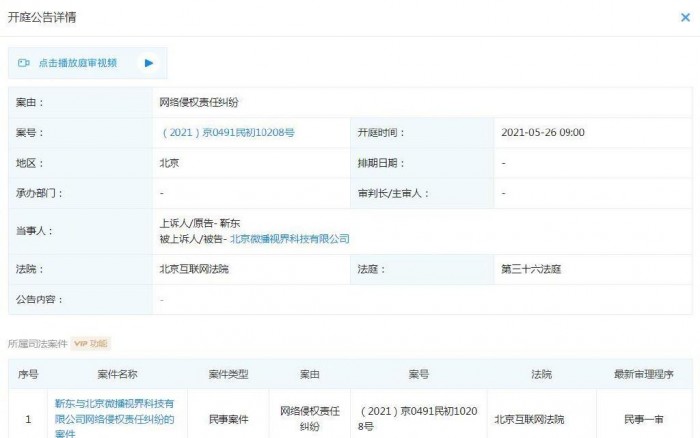Select region value 北京
This screenshot has height=438, width=700.
click(169, 163)
